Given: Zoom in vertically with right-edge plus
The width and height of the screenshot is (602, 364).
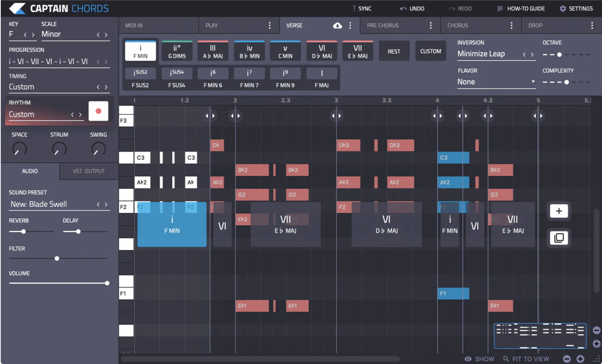Looking at the screenshot, I should (x=596, y=344).
